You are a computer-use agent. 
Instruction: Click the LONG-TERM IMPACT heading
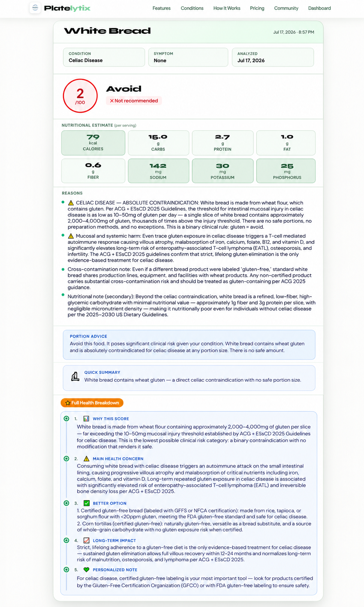tap(114, 540)
